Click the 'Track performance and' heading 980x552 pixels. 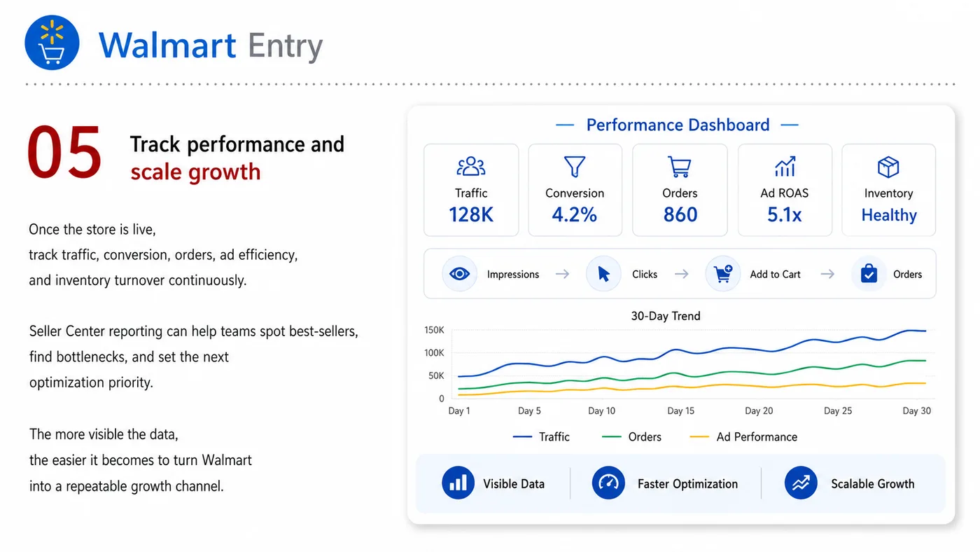point(237,144)
